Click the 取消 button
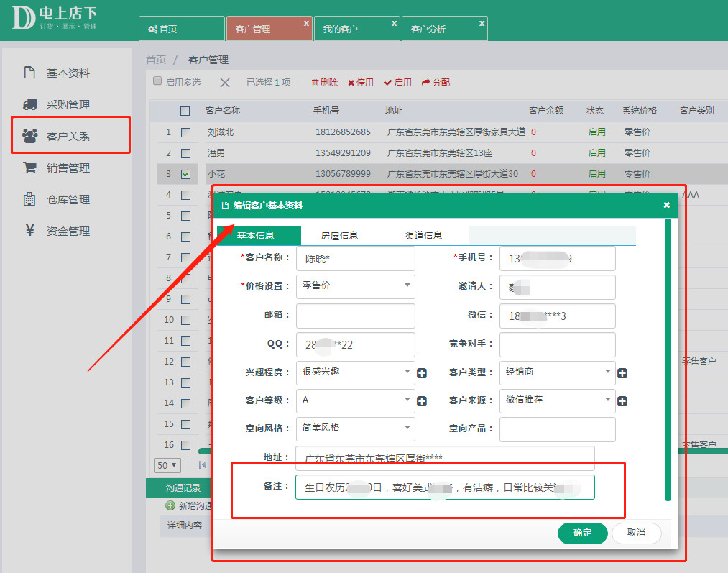Image resolution: width=728 pixels, height=573 pixels. 636,533
